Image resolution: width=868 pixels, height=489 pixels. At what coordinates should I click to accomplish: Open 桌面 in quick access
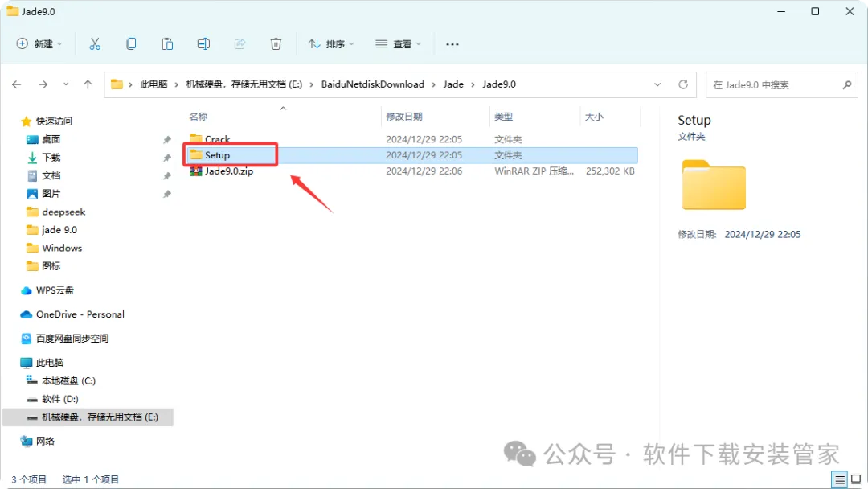[51, 139]
